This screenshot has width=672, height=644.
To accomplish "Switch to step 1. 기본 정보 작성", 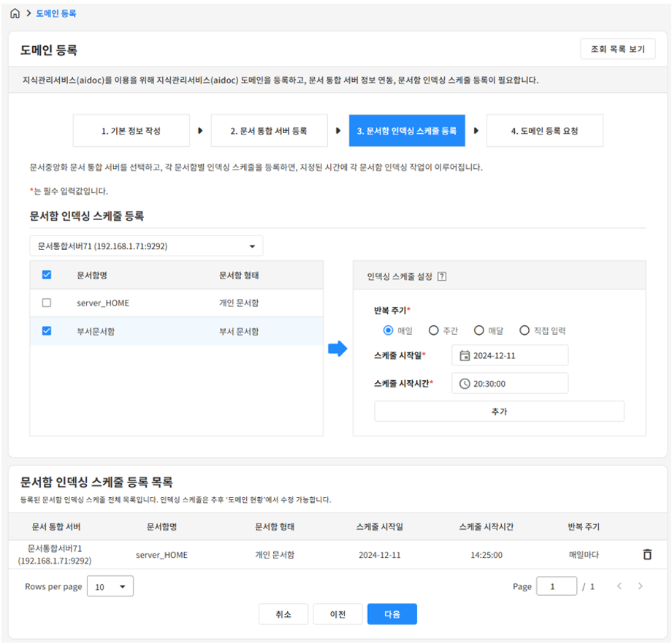I will 131,131.
